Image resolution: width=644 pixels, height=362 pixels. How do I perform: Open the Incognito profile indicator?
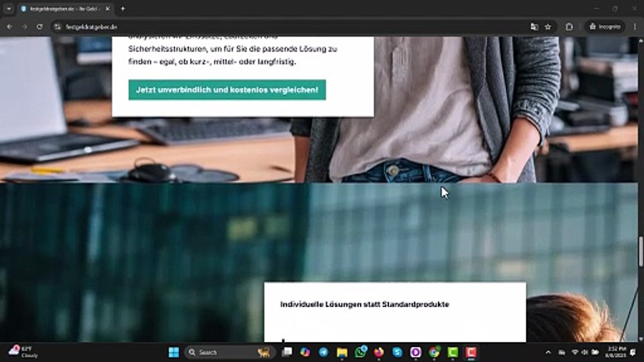(x=604, y=27)
